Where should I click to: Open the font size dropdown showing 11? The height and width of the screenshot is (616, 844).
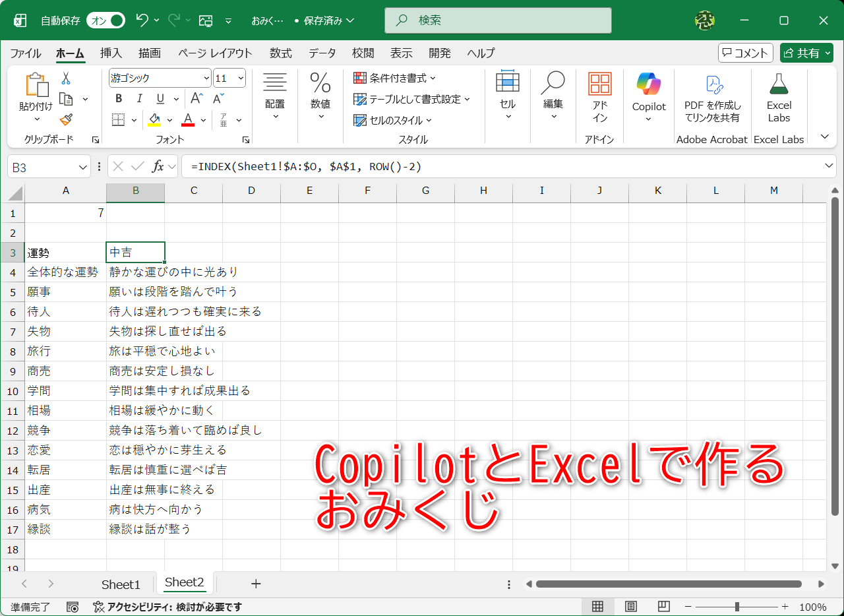pos(239,78)
